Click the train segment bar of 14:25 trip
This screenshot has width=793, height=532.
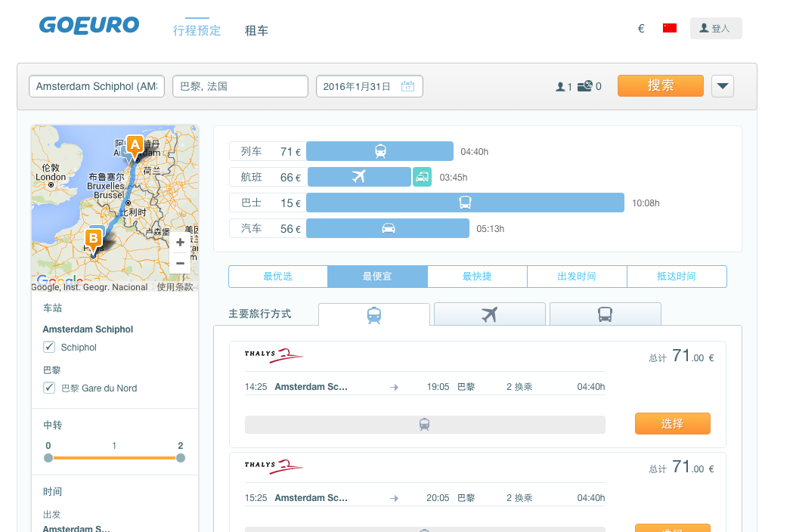click(x=425, y=425)
